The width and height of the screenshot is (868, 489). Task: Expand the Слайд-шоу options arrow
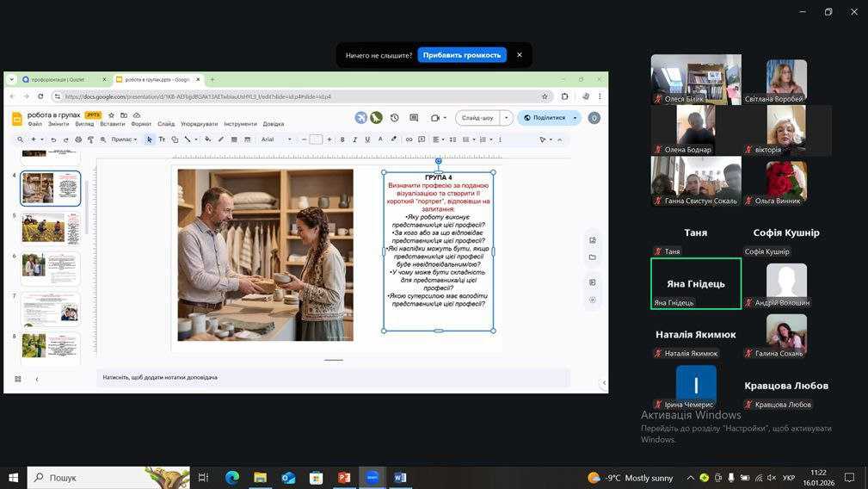pos(507,118)
